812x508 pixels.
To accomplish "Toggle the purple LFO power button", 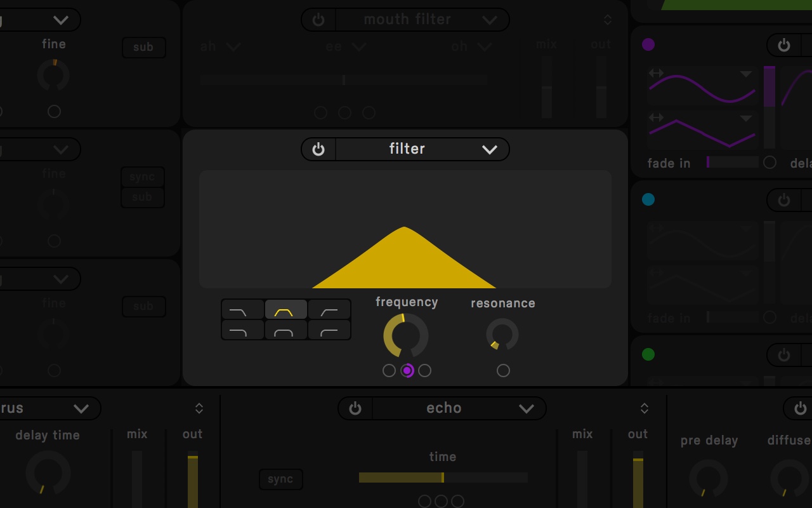I will click(784, 45).
